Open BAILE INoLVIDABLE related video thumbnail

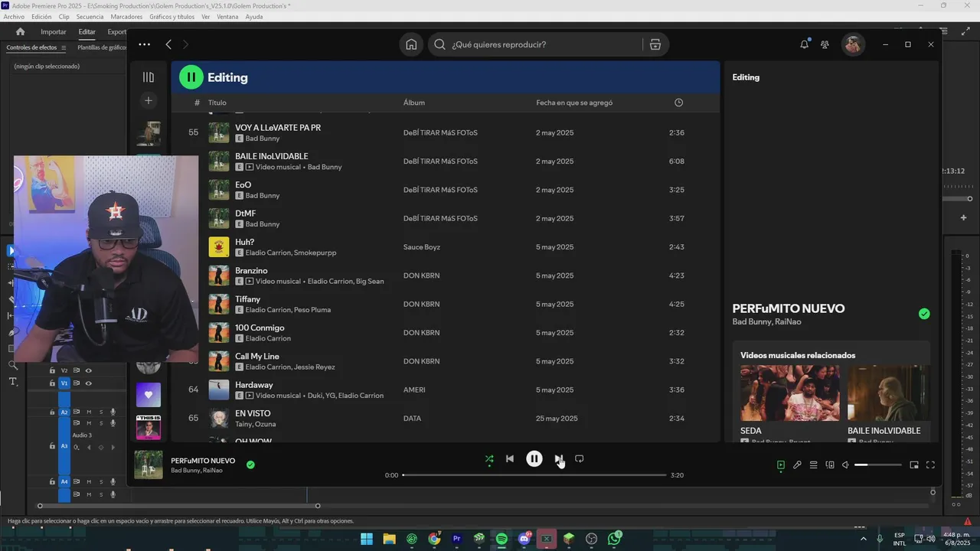click(888, 393)
